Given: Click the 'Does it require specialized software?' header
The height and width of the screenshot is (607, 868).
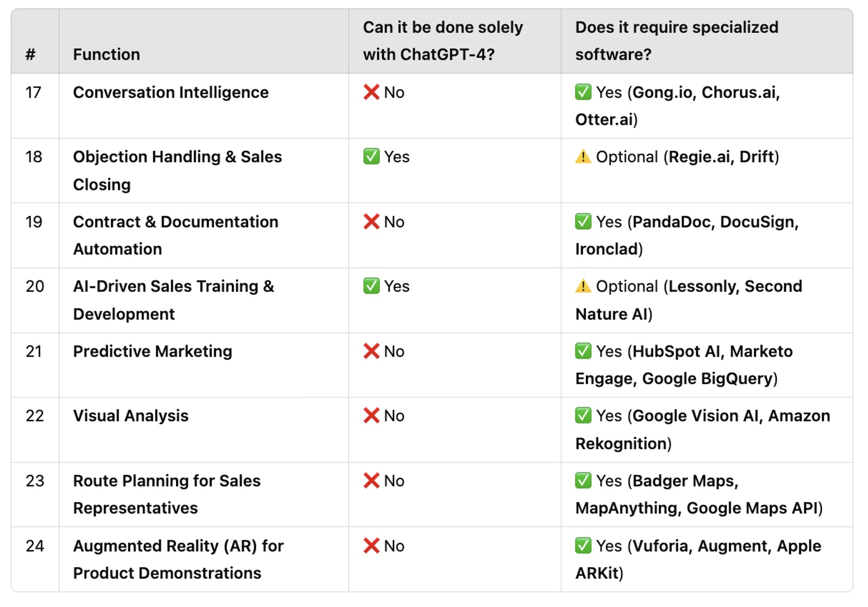Looking at the screenshot, I should pyautogui.click(x=676, y=40).
